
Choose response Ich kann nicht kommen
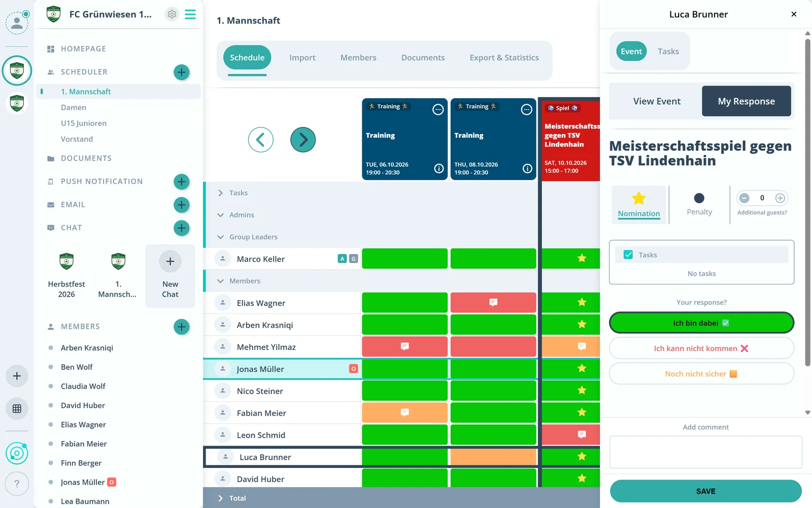[701, 348]
